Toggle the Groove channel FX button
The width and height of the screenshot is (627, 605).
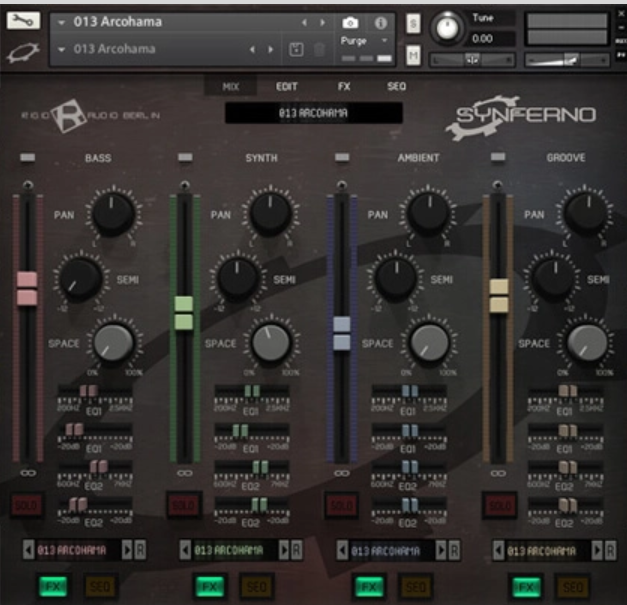[527, 587]
